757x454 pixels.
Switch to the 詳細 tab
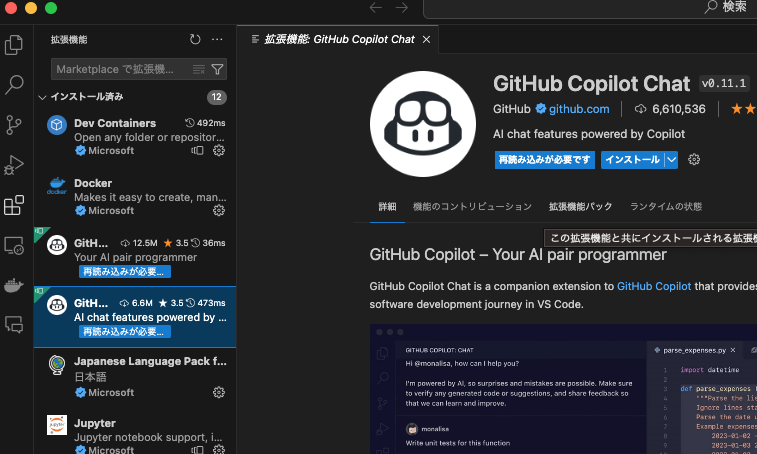(x=387, y=207)
